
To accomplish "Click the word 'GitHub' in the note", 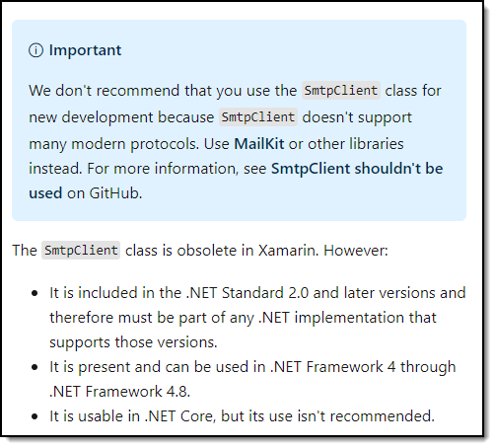I will click(115, 193).
